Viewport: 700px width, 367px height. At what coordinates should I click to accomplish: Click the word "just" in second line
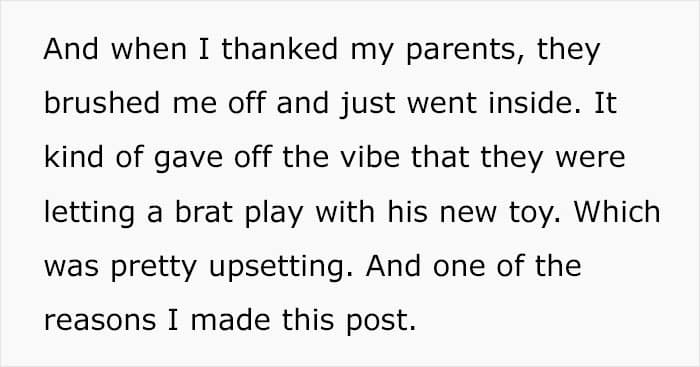click(367, 105)
